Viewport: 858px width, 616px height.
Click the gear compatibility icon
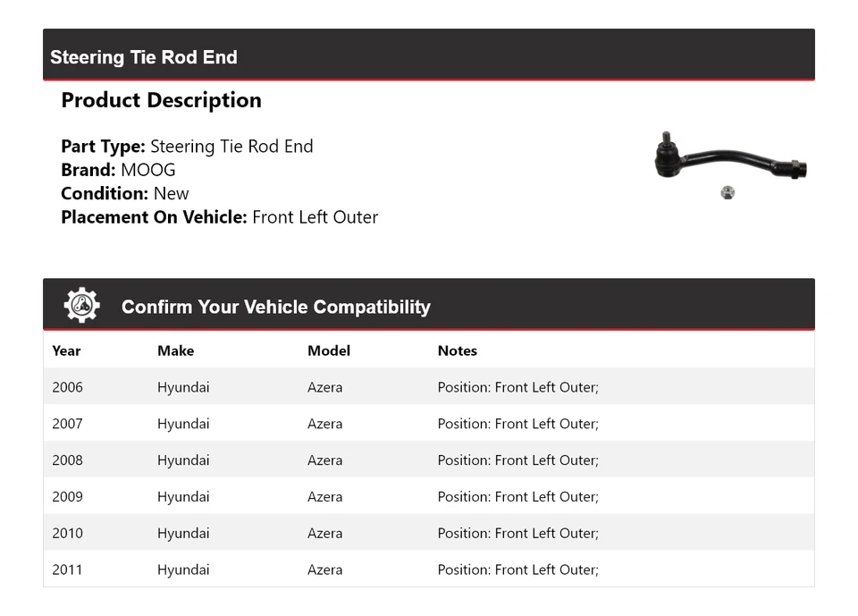pos(81,306)
